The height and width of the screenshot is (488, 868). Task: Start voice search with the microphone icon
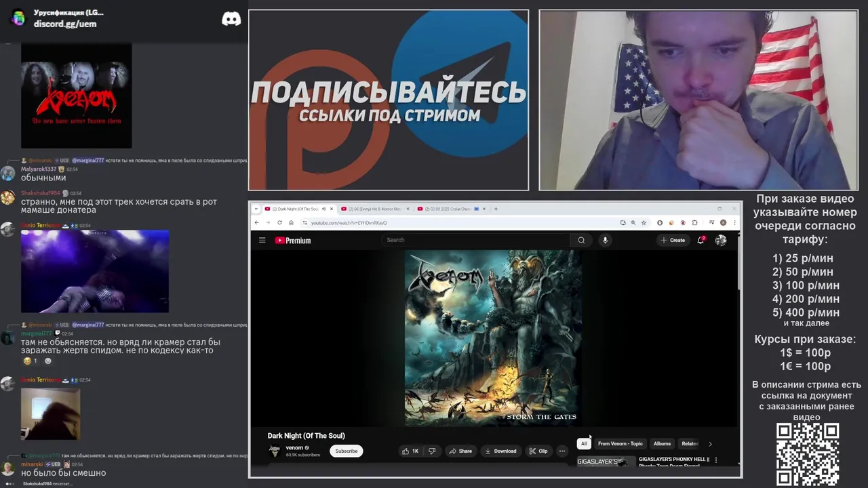(605, 240)
